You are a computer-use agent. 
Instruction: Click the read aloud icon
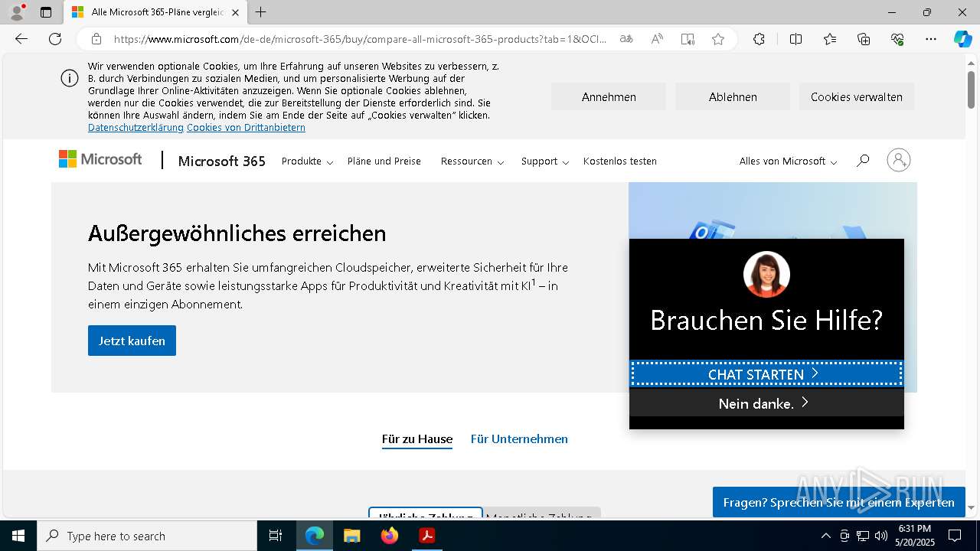(x=657, y=39)
